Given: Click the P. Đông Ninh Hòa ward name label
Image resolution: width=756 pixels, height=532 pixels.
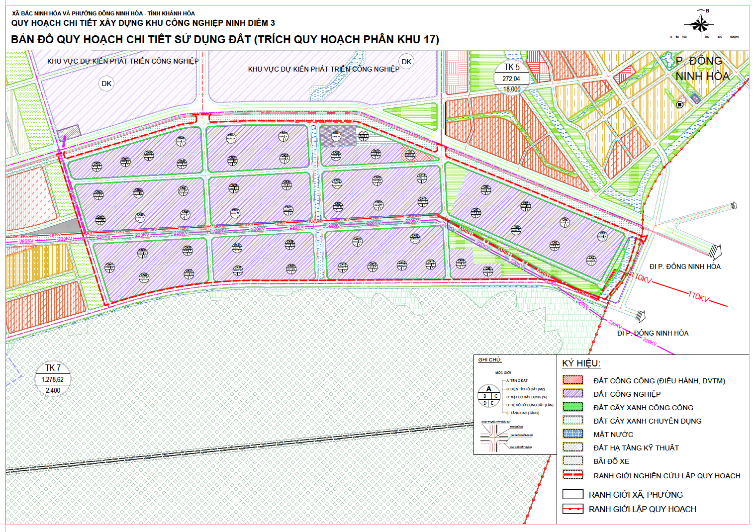Looking at the screenshot, I should 702,69.
